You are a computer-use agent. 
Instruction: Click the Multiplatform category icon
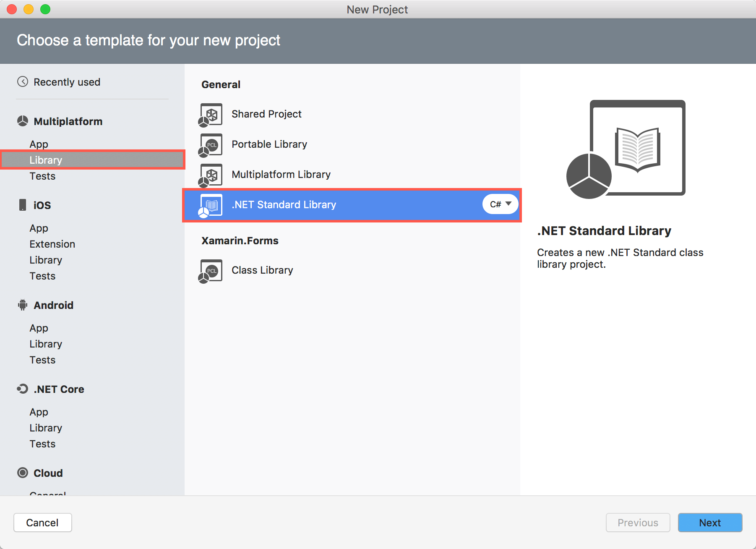coord(23,121)
